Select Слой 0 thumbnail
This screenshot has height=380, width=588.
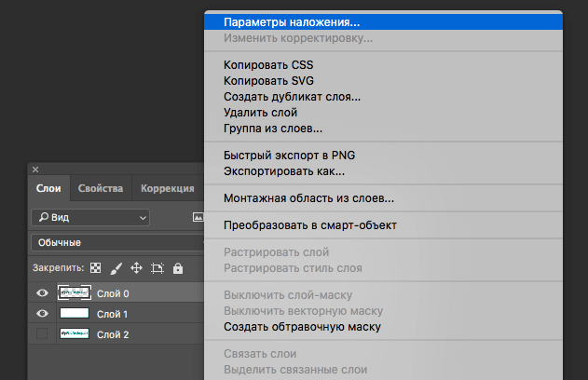[75, 292]
